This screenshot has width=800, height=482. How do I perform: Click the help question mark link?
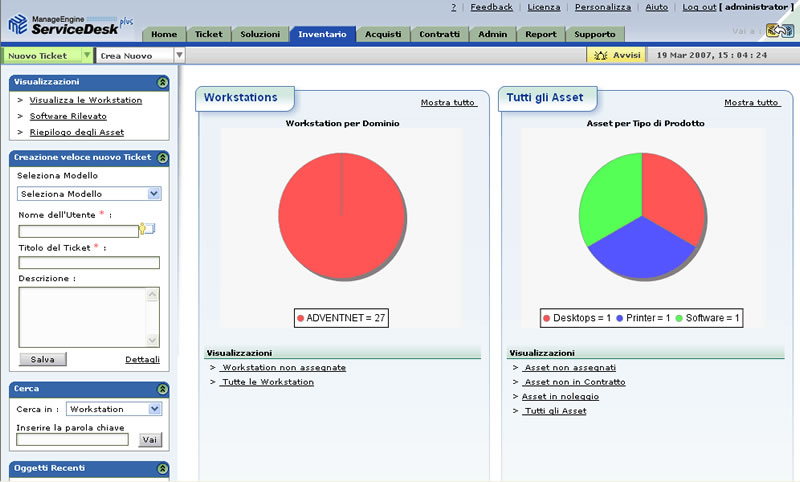click(454, 7)
